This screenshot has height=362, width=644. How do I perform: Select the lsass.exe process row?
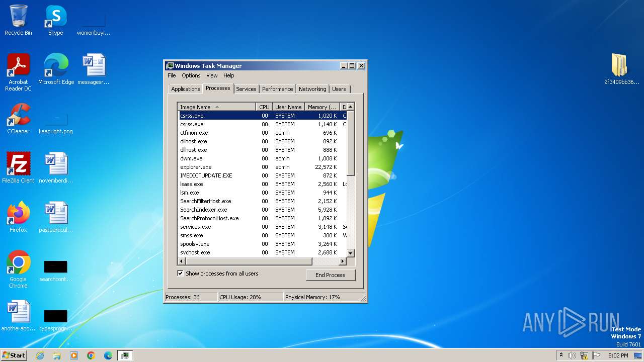click(262, 184)
